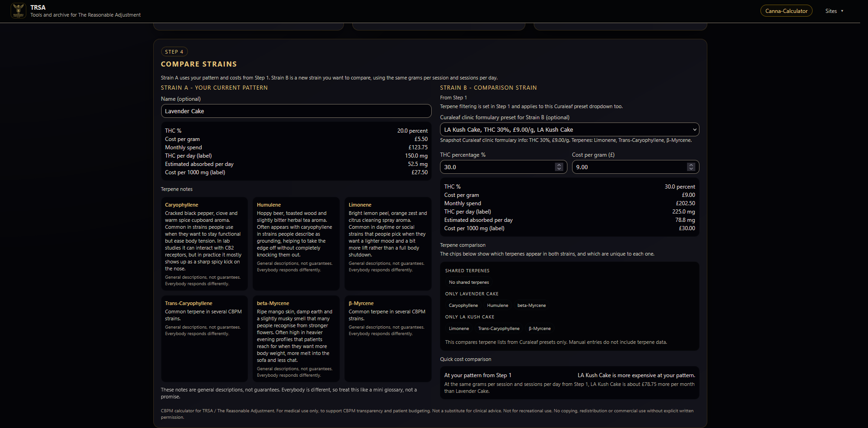
Task: Click Strain B 'Cost per 1000 mg (label)' row
Action: (x=569, y=228)
